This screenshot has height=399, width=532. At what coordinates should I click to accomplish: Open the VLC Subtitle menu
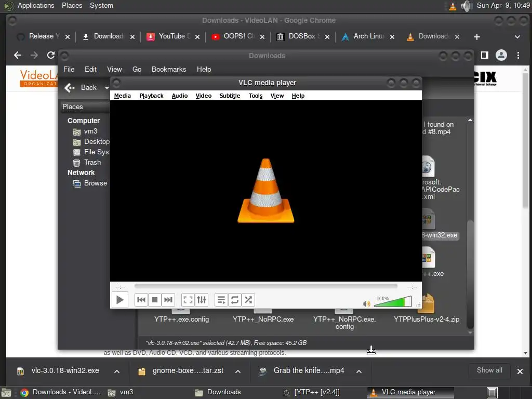pos(230,96)
